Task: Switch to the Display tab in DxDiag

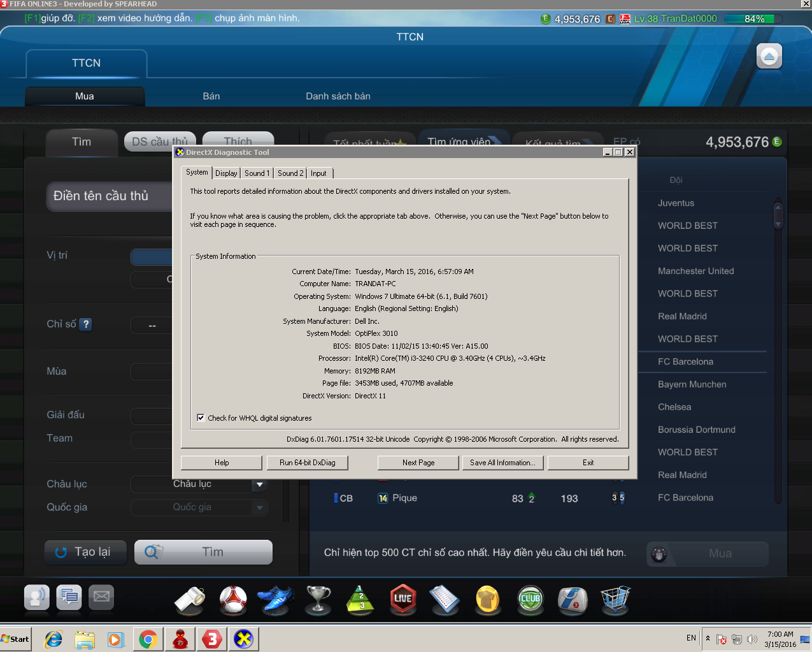Action: pyautogui.click(x=226, y=173)
